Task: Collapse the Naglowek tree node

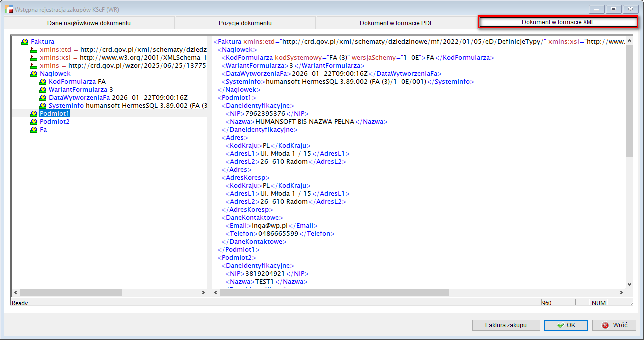Action: pos(25,74)
